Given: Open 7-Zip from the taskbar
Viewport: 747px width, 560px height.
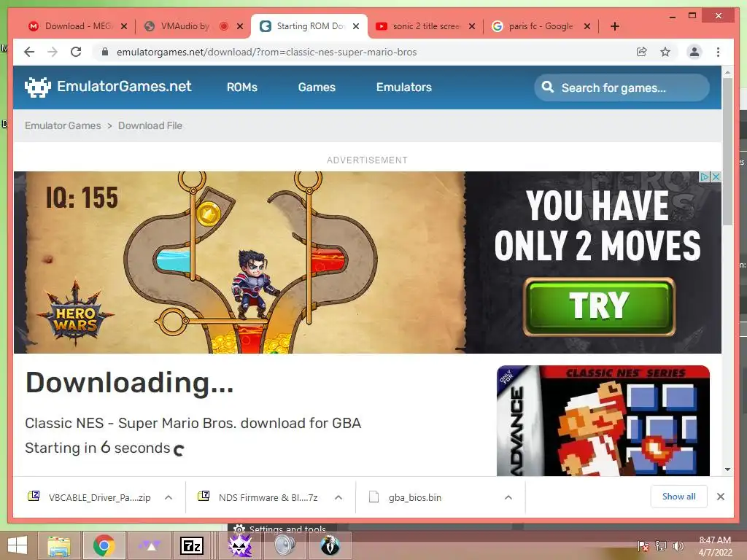Looking at the screenshot, I should [192, 545].
